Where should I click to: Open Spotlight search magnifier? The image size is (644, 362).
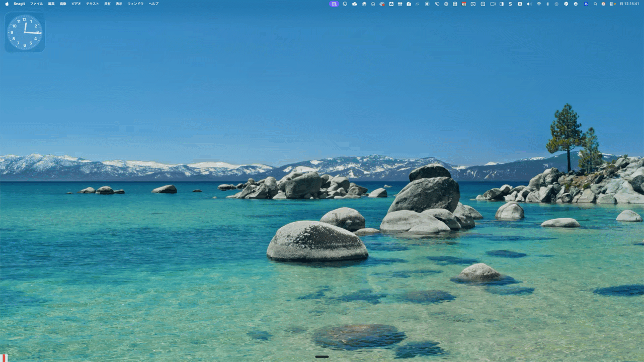pyautogui.click(x=596, y=4)
